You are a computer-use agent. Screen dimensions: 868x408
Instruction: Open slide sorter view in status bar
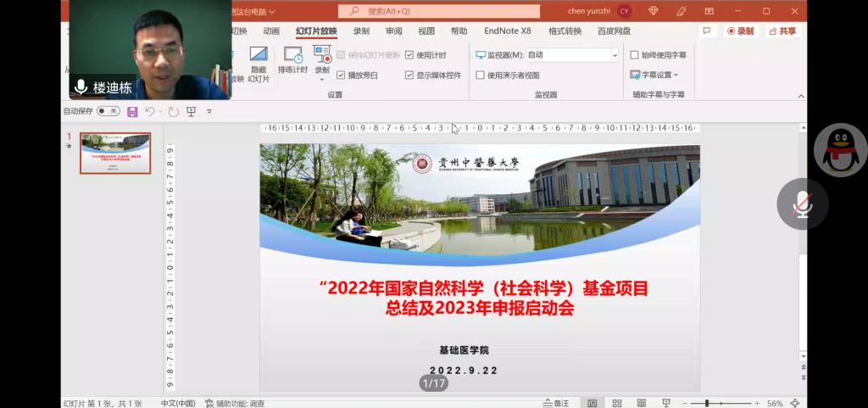(617, 403)
